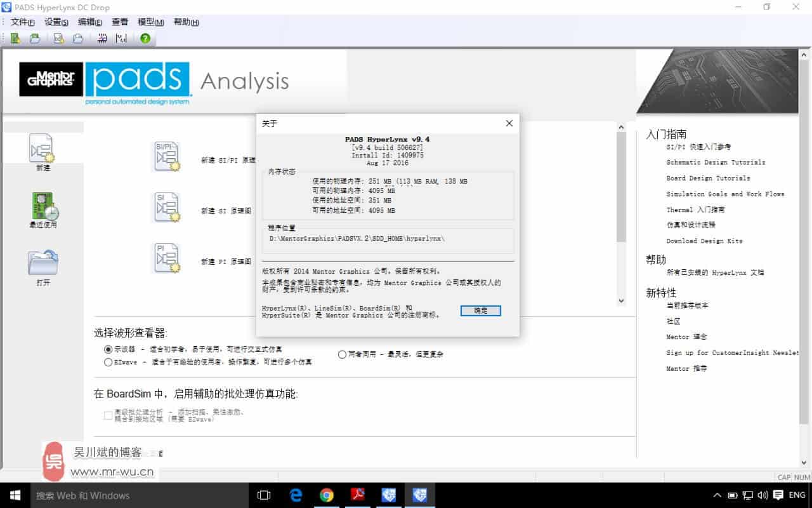Click the highlighted active HyperLynx taskbar icon
The width and height of the screenshot is (812, 508).
click(x=419, y=495)
